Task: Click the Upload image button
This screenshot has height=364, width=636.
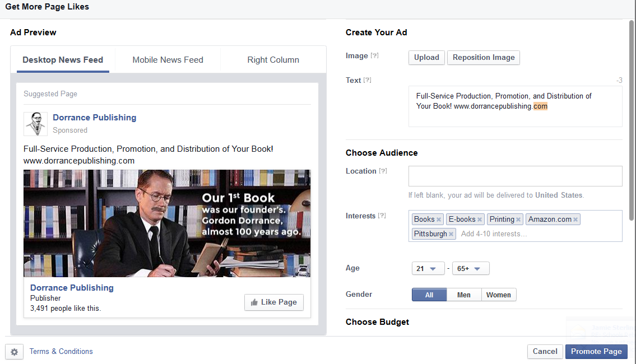Action: tap(426, 58)
